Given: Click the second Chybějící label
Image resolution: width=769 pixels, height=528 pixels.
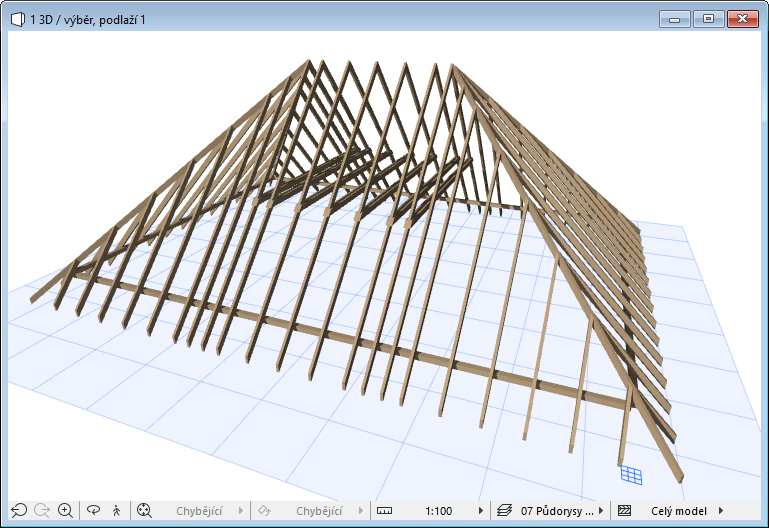Looking at the screenshot, I should pos(319,511).
